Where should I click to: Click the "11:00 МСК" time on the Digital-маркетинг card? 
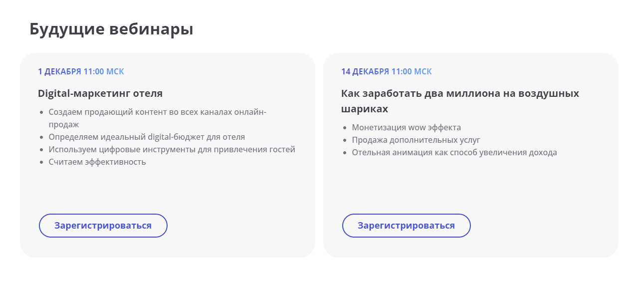(104, 71)
